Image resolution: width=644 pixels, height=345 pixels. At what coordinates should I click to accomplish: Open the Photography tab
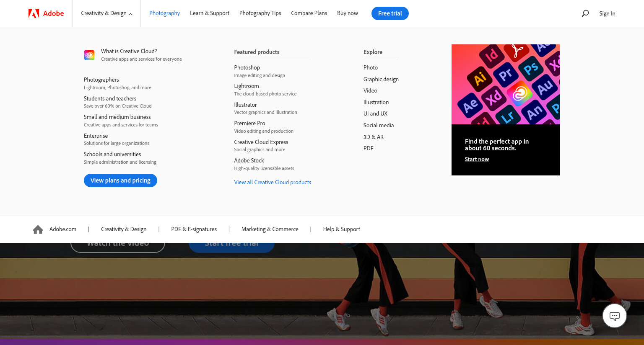click(x=164, y=13)
